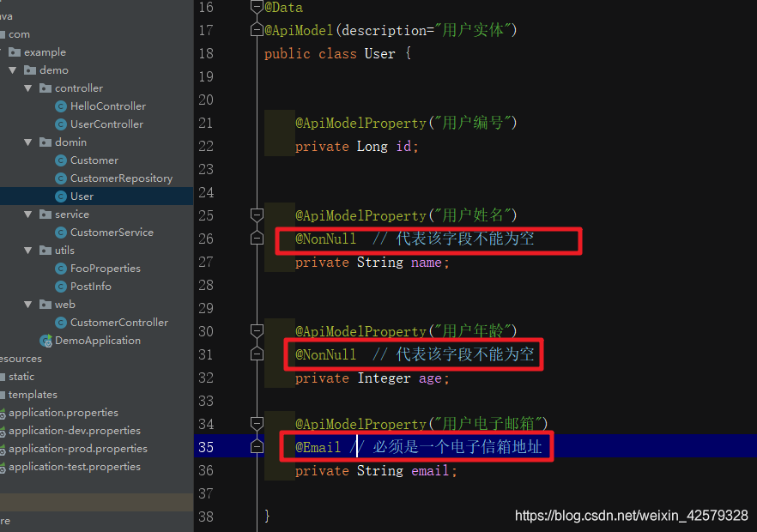Open Customer class in the tree

coord(94,160)
